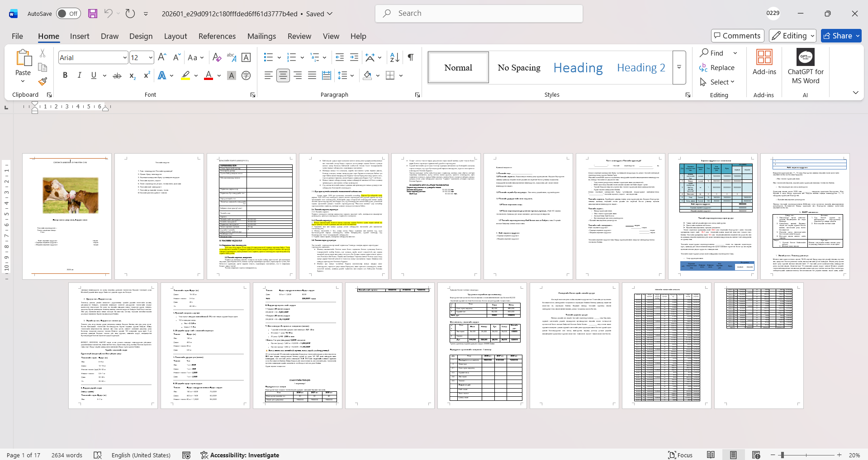The image size is (868, 460).
Task: Open the Comments pane
Action: coord(737,36)
